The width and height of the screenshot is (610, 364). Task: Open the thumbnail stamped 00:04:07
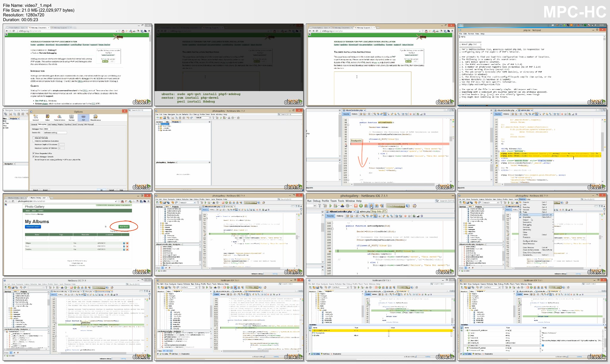77,320
